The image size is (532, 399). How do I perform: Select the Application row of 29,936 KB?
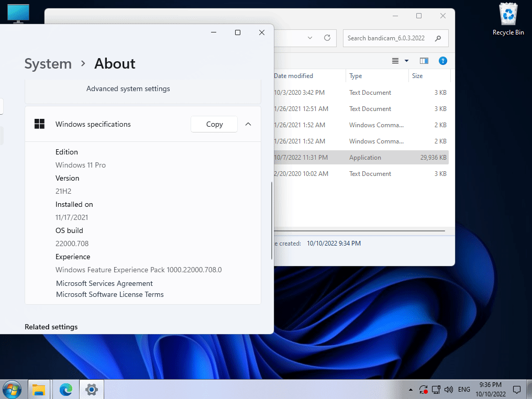pyautogui.click(x=361, y=158)
